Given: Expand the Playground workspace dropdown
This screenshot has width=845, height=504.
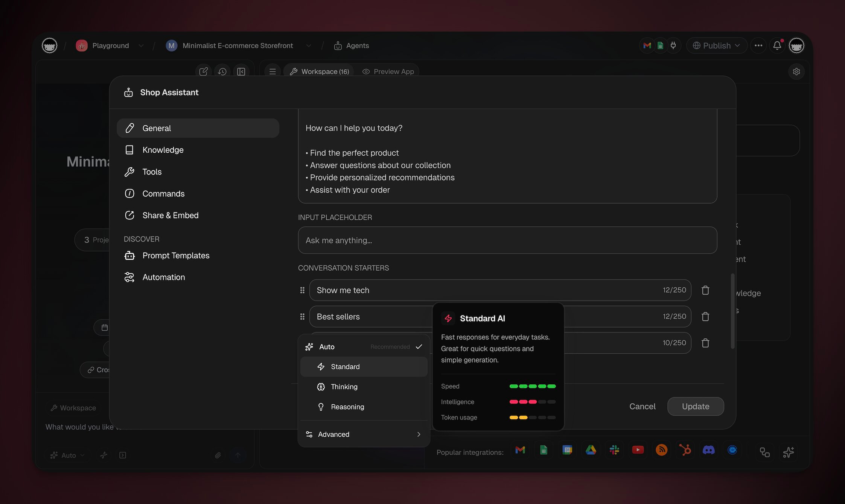Looking at the screenshot, I should (141, 46).
